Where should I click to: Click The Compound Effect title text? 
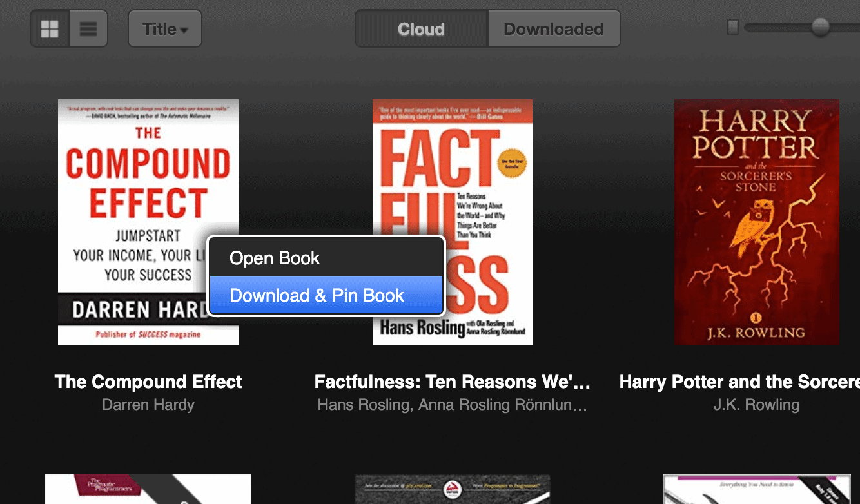[x=148, y=382]
